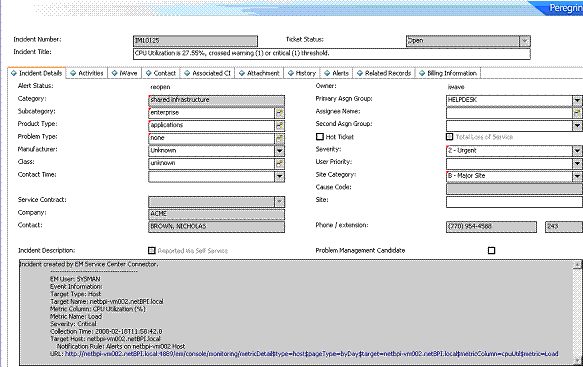Click the diamond icon on Alerts tab
Image resolution: width=583 pixels, height=367 pixels.
pos(327,73)
